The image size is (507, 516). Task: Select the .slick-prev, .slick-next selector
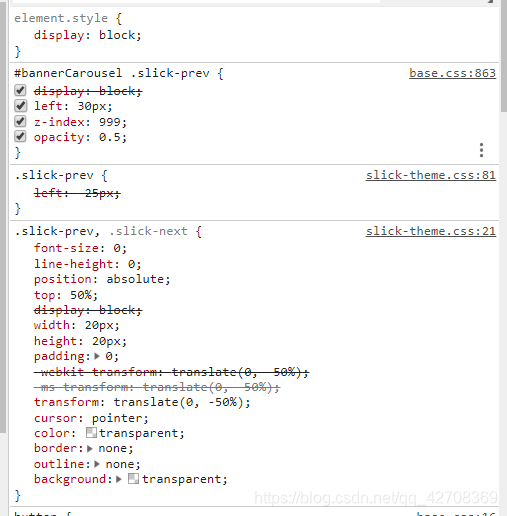pyautogui.click(x=101, y=231)
